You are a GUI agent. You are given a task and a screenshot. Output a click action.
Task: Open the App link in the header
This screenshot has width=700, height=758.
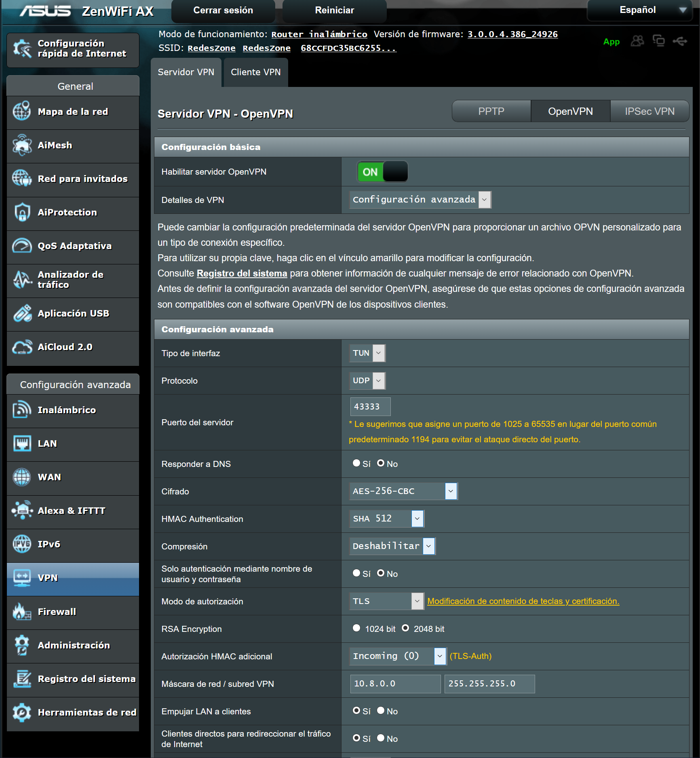pos(611,42)
